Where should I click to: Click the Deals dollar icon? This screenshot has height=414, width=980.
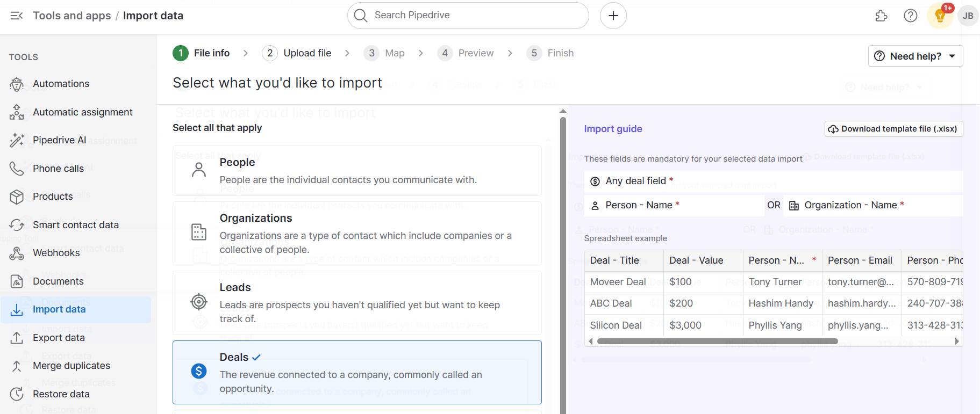(199, 371)
